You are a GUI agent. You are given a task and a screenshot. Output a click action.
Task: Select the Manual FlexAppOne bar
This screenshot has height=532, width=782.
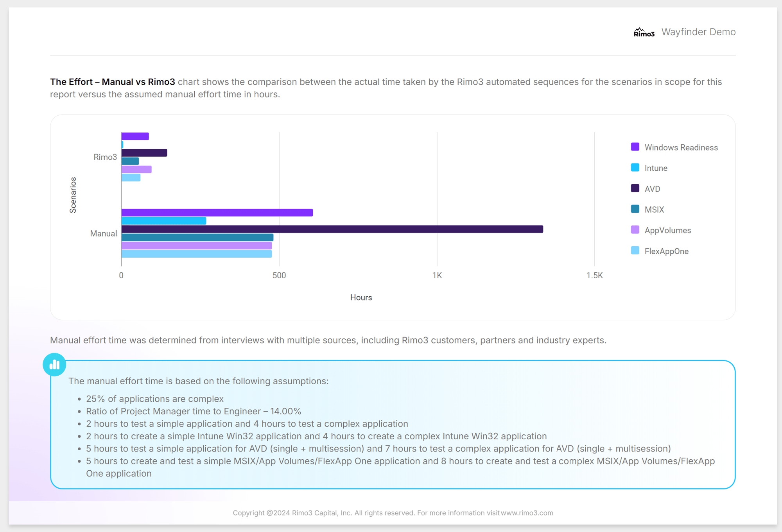pyautogui.click(x=196, y=254)
